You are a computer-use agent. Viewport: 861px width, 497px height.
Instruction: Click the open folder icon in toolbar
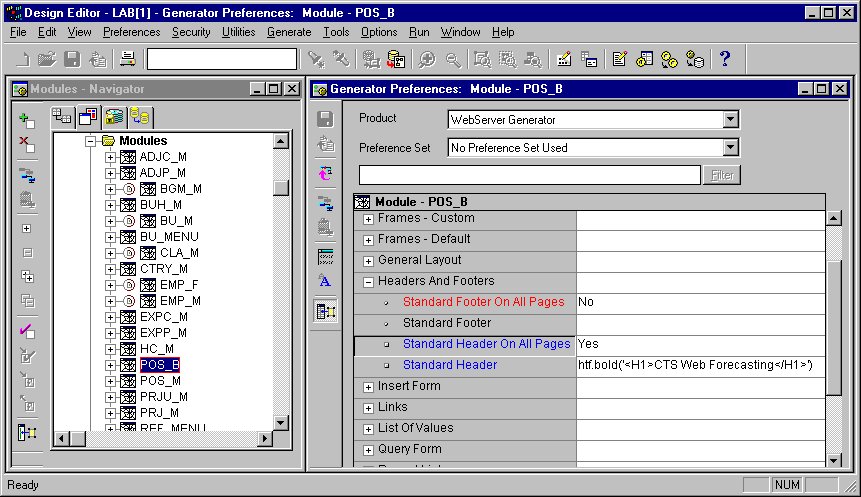(x=47, y=59)
